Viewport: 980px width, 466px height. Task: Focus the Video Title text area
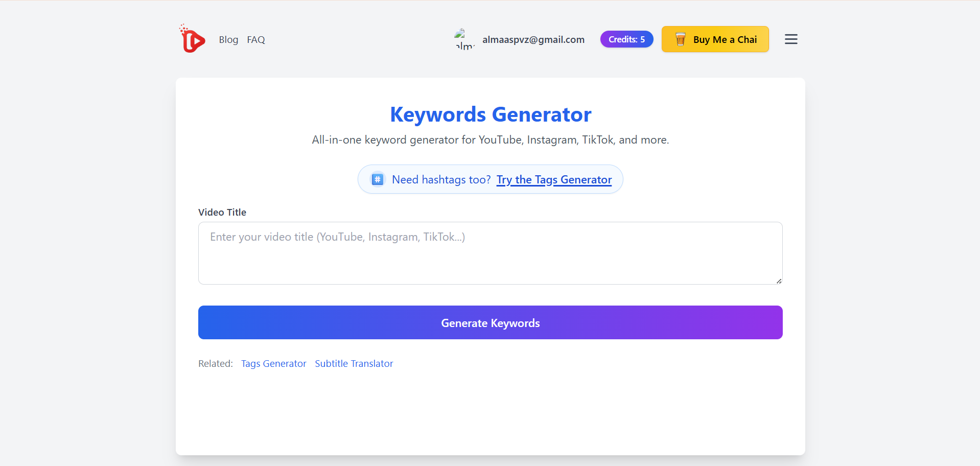tap(490, 253)
